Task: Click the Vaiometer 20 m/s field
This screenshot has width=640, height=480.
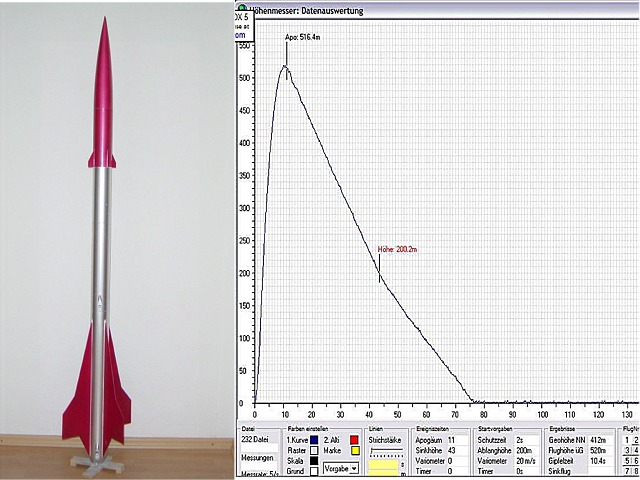Action: coord(527,461)
